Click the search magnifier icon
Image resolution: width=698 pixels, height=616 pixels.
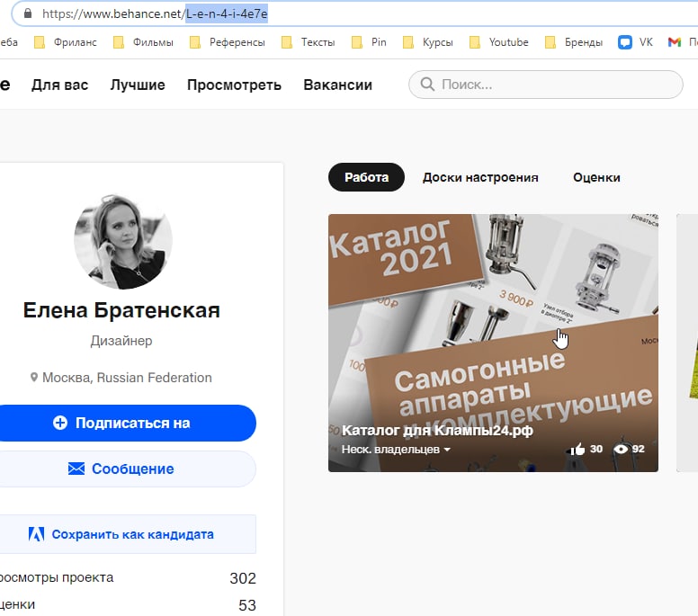tap(427, 85)
